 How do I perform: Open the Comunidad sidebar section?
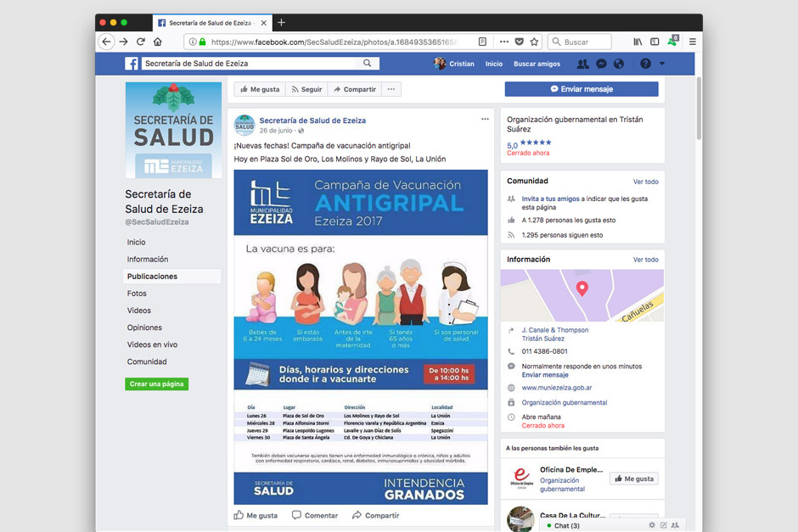tap(147, 361)
